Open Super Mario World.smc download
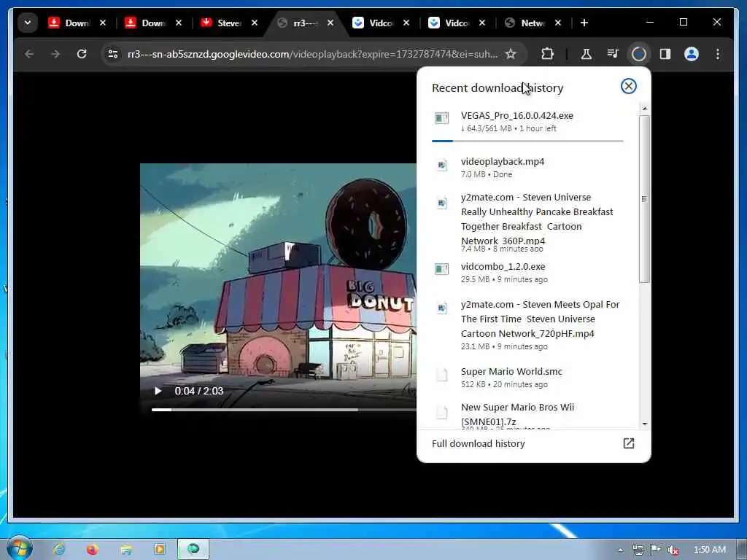Image resolution: width=747 pixels, height=560 pixels. pos(528,377)
